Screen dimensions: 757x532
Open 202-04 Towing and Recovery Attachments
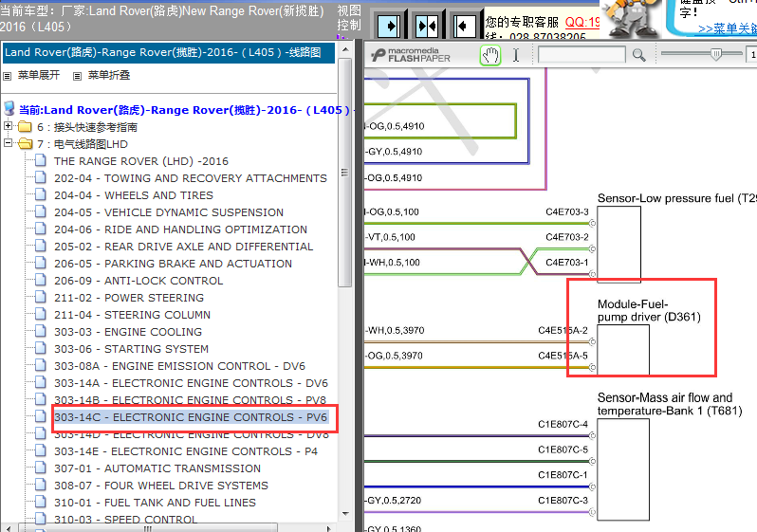click(x=191, y=178)
